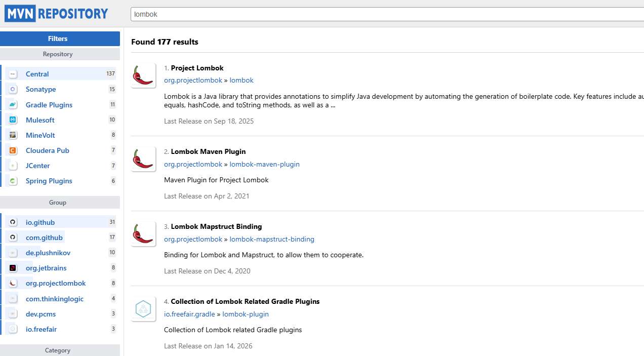Viewport: 644px width, 356px height.
Task: Select the Cloudera Pub filter
Action: coord(48,150)
